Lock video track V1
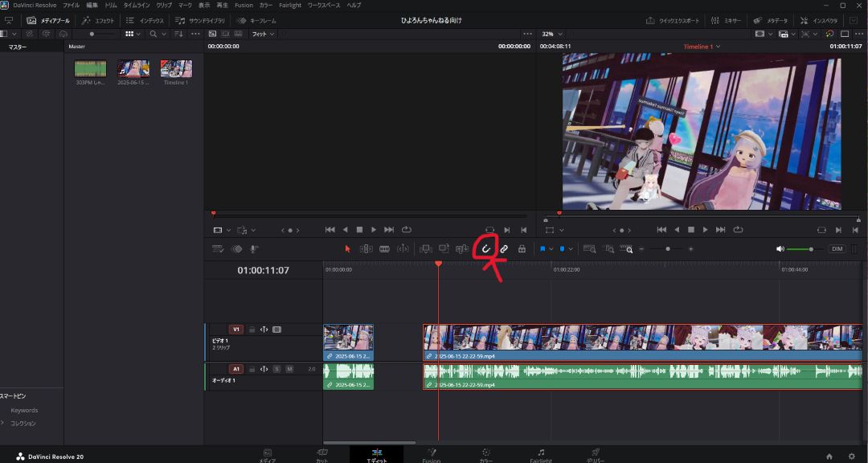868x463 pixels. 252,330
